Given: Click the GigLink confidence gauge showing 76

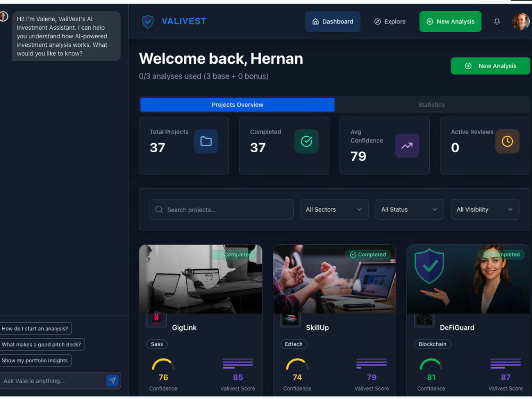Looking at the screenshot, I should pos(163,364).
